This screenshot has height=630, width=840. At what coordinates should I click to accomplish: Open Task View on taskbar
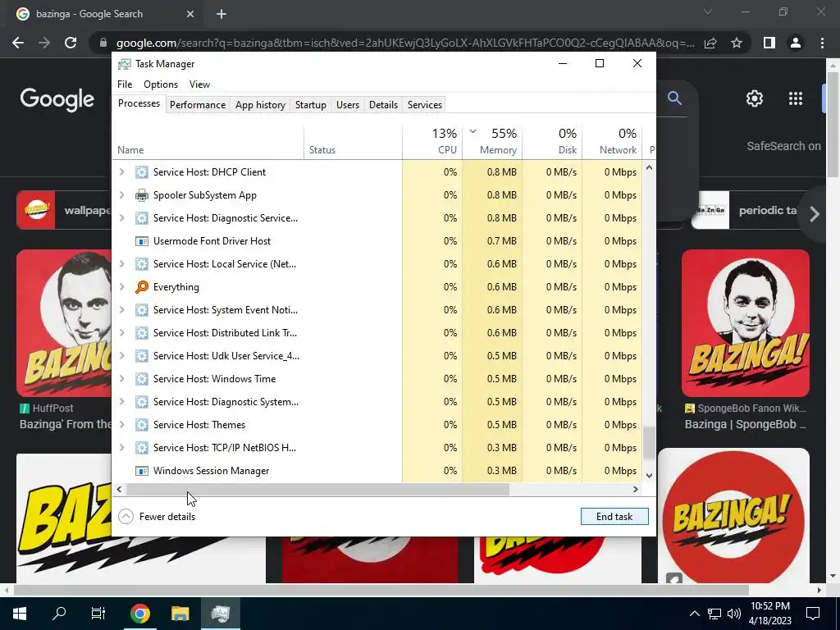tap(98, 614)
